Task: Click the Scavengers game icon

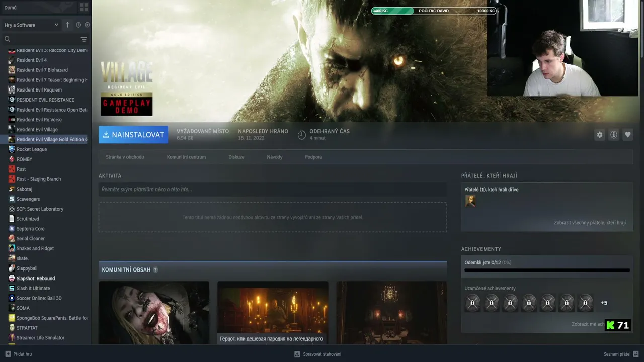Action: (x=12, y=199)
